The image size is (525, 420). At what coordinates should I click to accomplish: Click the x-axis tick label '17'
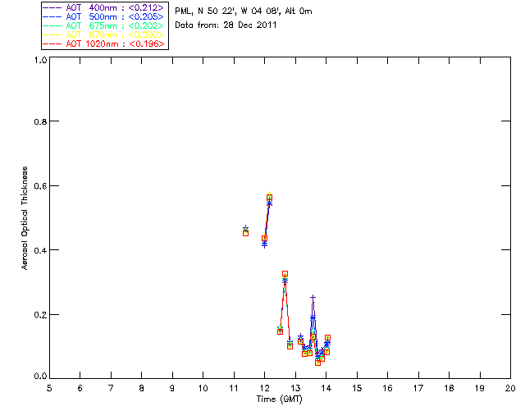(x=418, y=388)
